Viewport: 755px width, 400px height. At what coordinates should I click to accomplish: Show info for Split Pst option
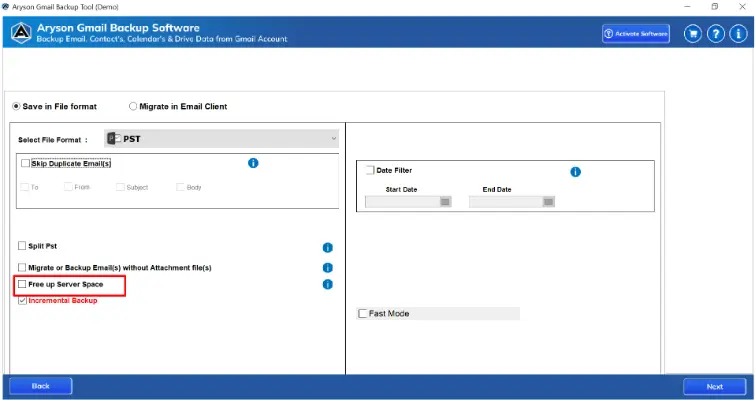tap(327, 247)
